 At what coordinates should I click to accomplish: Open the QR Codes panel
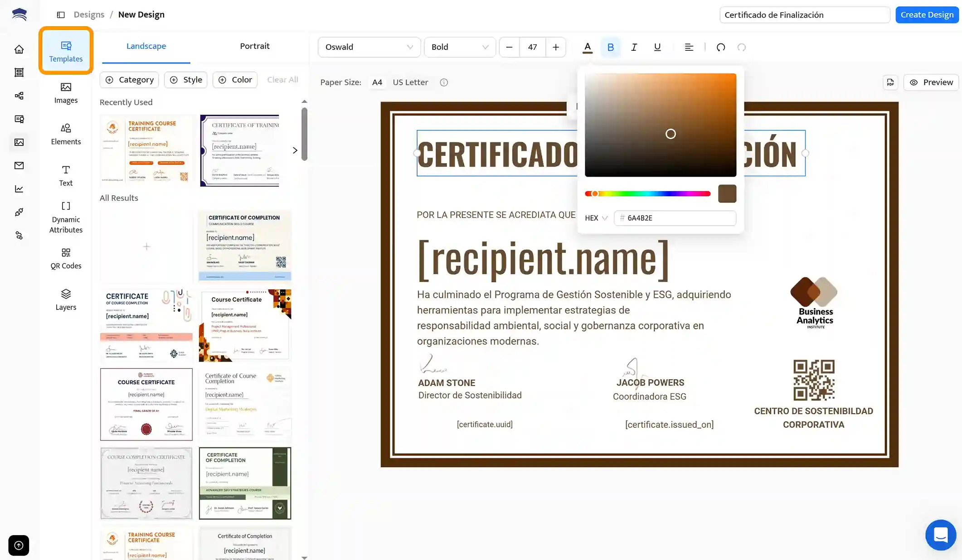click(x=66, y=258)
